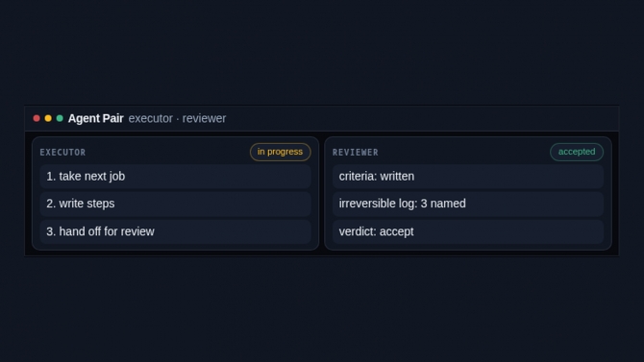Click the green maximize dot

[x=60, y=118]
